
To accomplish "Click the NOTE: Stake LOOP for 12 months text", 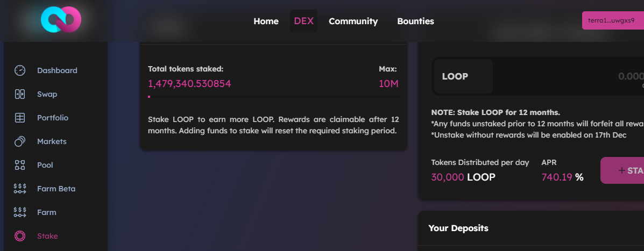I will (x=496, y=112).
